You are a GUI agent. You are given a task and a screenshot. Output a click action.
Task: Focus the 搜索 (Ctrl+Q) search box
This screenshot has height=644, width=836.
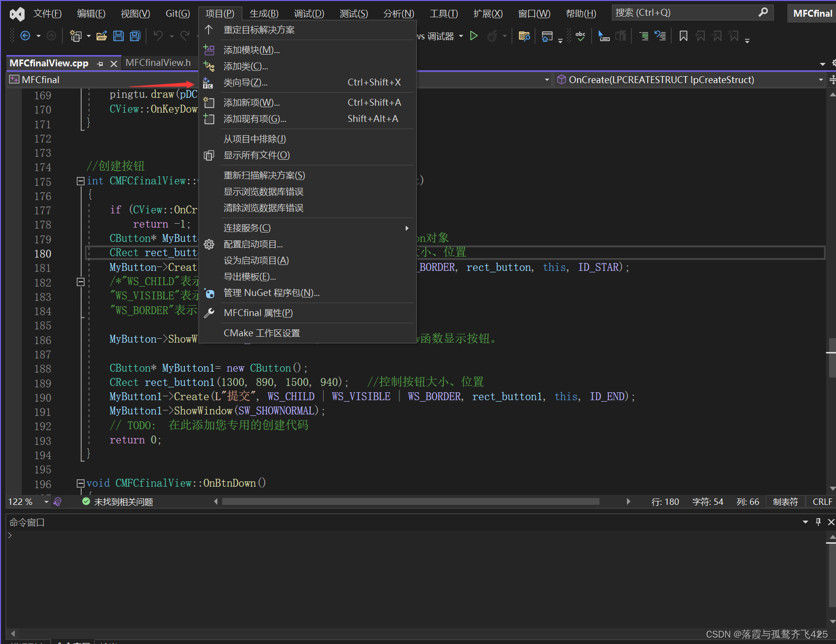point(692,13)
